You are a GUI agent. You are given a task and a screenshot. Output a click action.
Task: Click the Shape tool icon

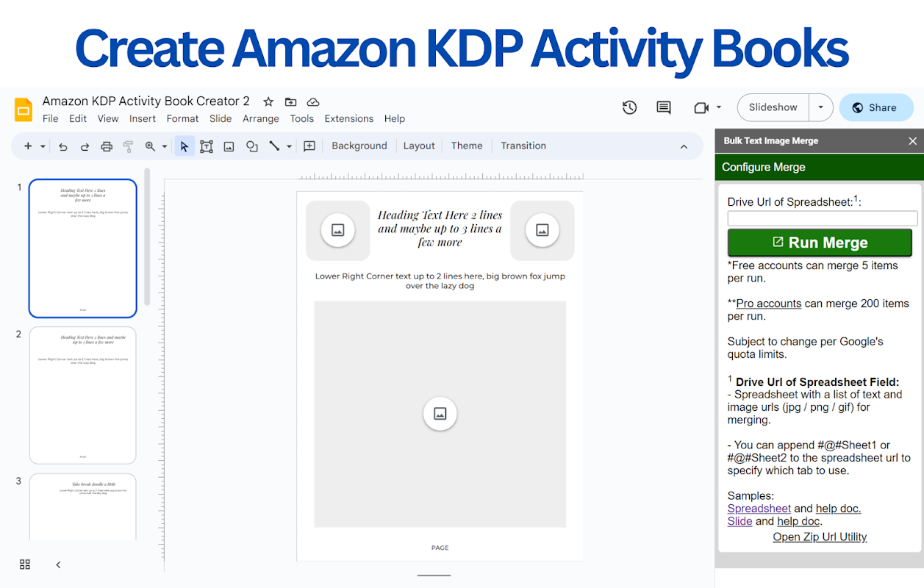pos(252,146)
